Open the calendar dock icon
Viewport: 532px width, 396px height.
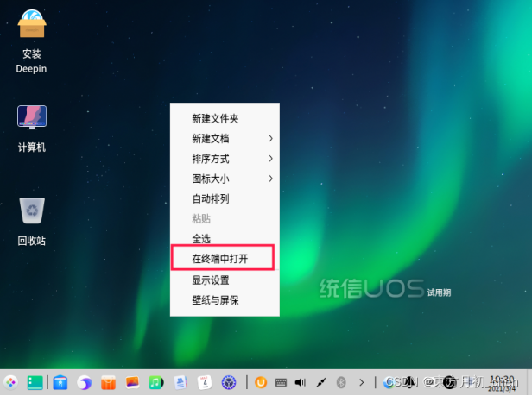click(205, 383)
